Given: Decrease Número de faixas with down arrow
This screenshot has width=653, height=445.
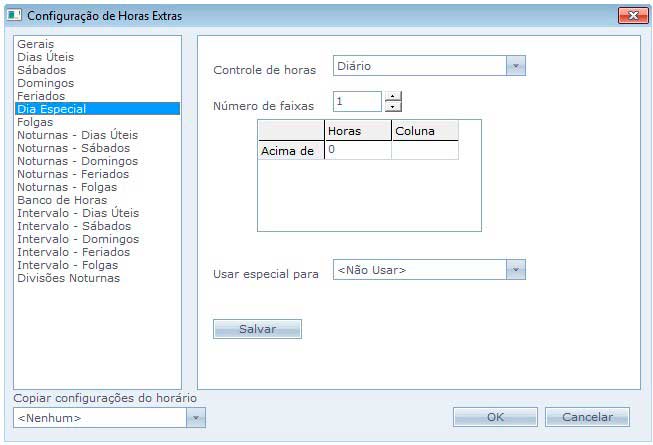Looking at the screenshot, I should coord(393,107).
